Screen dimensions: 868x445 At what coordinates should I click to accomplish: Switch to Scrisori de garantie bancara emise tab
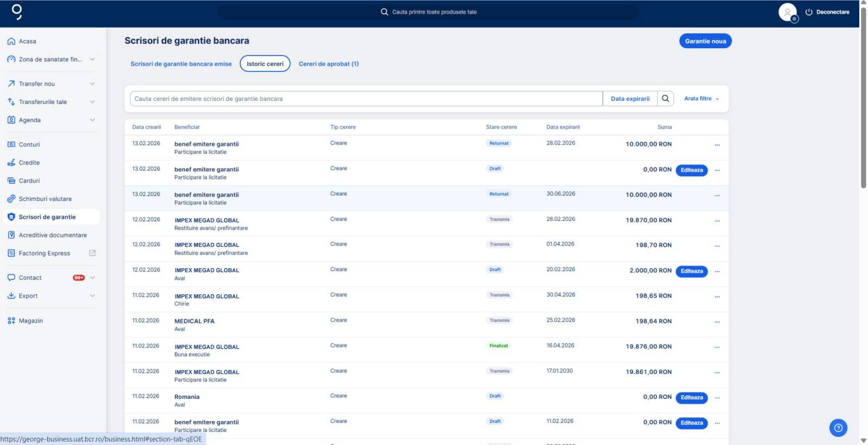coord(181,64)
